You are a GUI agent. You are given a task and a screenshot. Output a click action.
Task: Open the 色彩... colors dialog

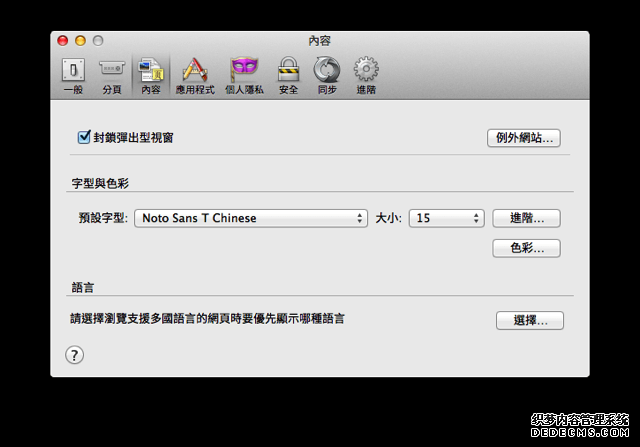[527, 248]
